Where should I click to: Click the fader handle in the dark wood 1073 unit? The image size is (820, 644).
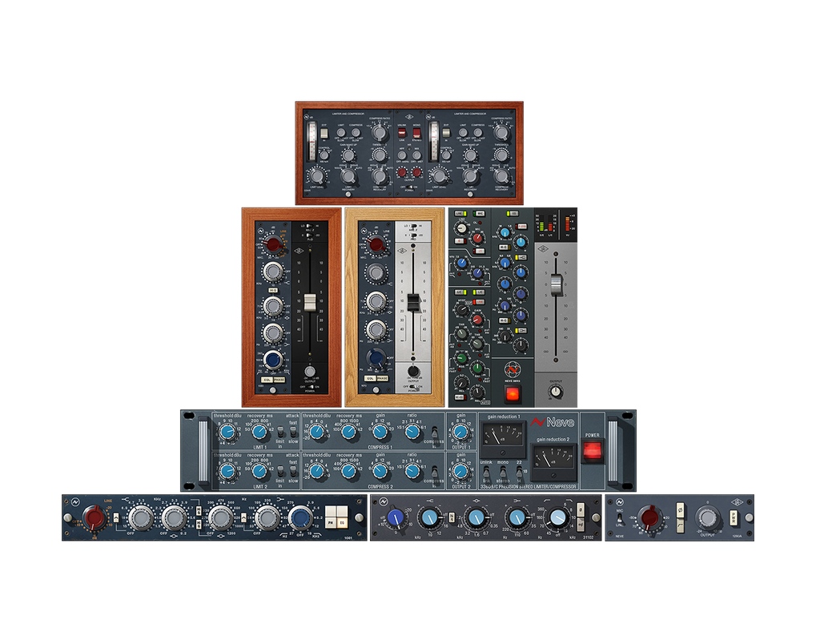[309, 302]
